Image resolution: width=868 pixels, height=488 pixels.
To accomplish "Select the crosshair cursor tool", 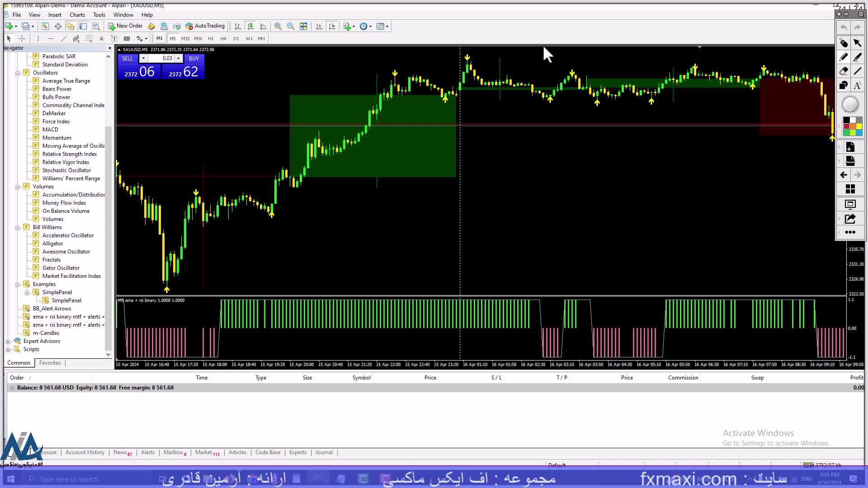I will (x=22, y=38).
